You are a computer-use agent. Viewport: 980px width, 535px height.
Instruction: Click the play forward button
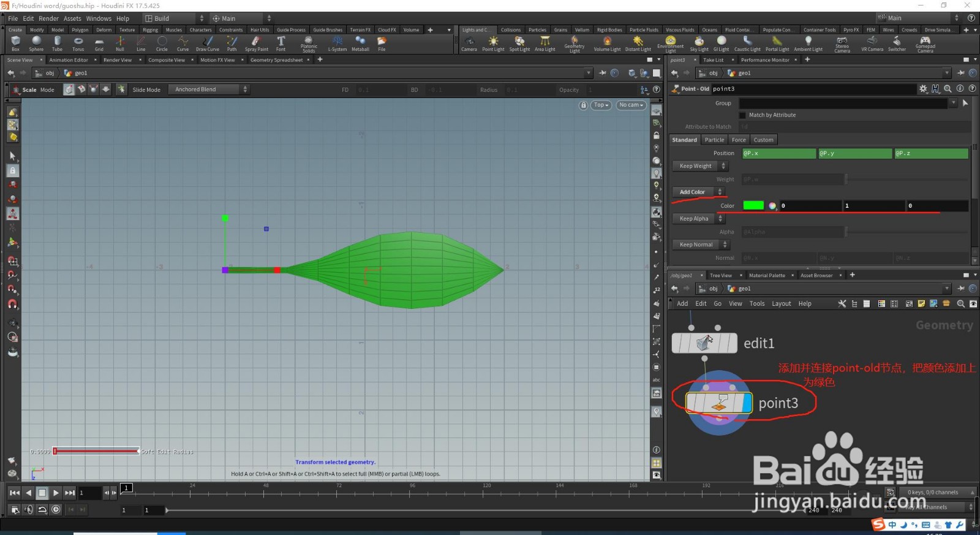click(x=56, y=493)
